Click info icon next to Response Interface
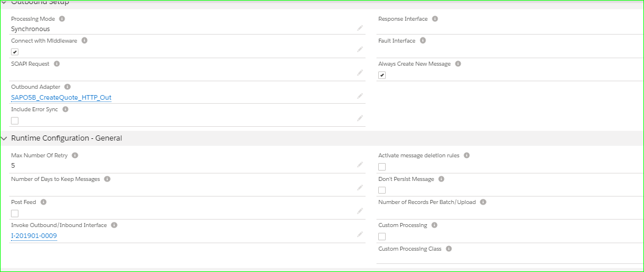644x272 pixels. pyautogui.click(x=435, y=19)
